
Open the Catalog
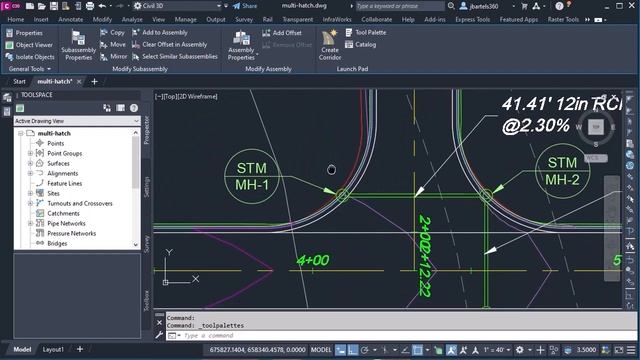(x=361, y=44)
